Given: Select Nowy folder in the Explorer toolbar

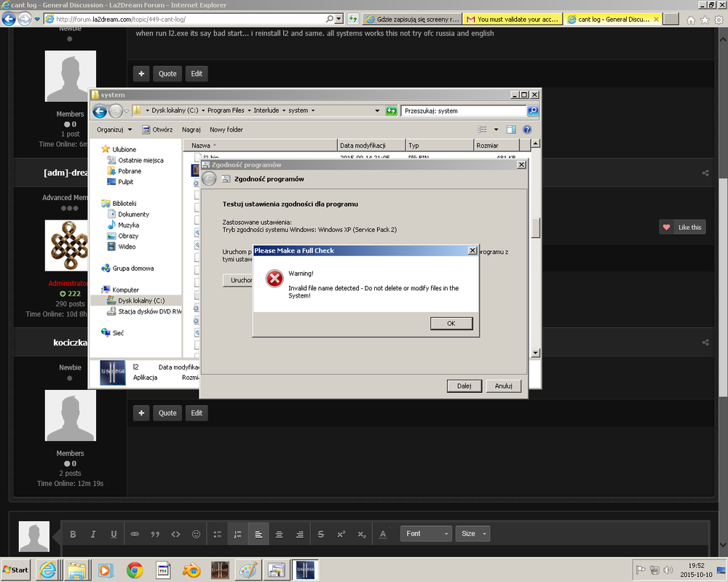Looking at the screenshot, I should tap(226, 129).
